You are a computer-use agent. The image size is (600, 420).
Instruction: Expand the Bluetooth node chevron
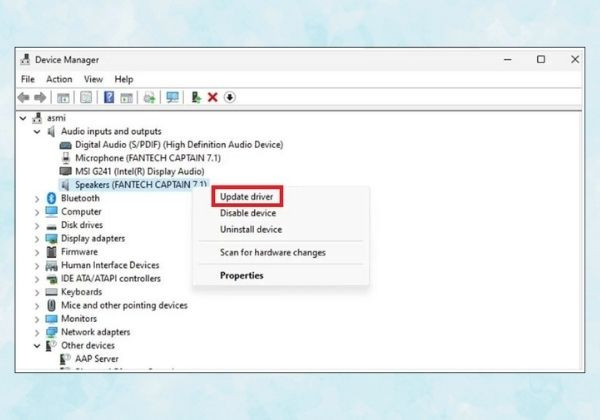point(37,199)
